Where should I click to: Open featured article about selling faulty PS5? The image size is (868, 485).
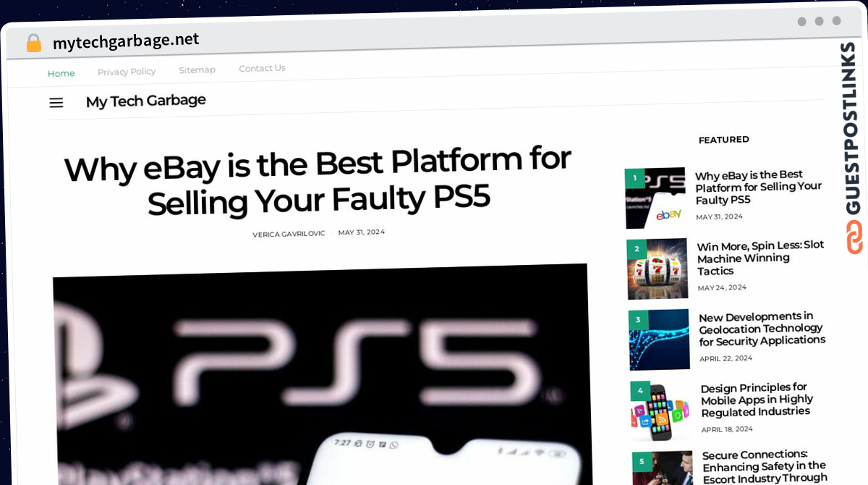point(758,187)
